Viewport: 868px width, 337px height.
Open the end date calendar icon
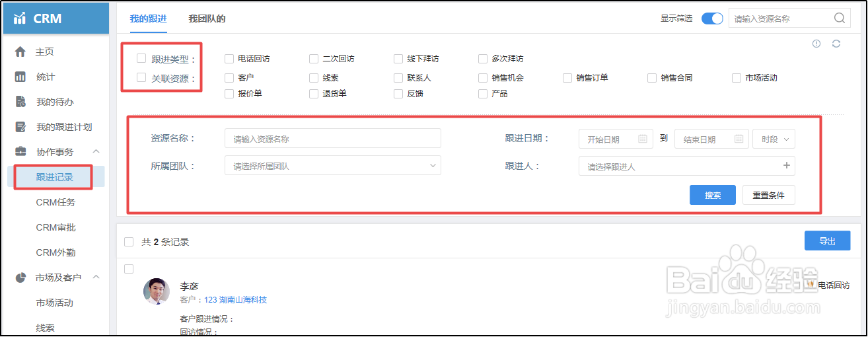(x=739, y=139)
